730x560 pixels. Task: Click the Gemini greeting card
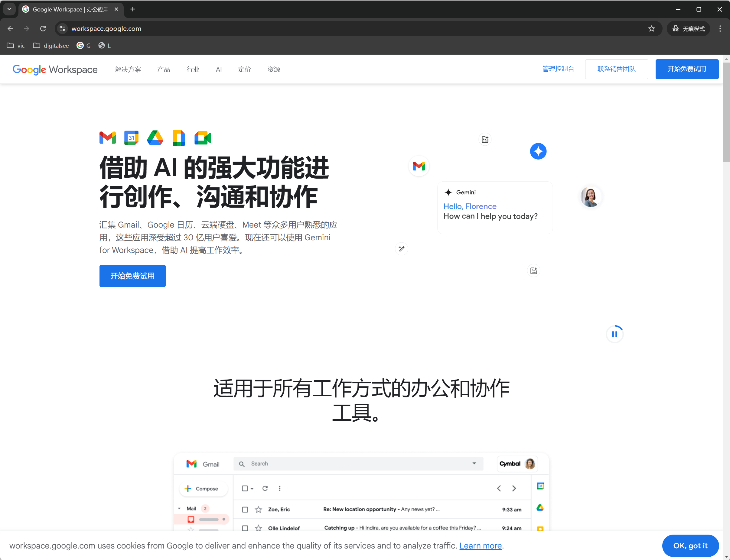pos(495,207)
